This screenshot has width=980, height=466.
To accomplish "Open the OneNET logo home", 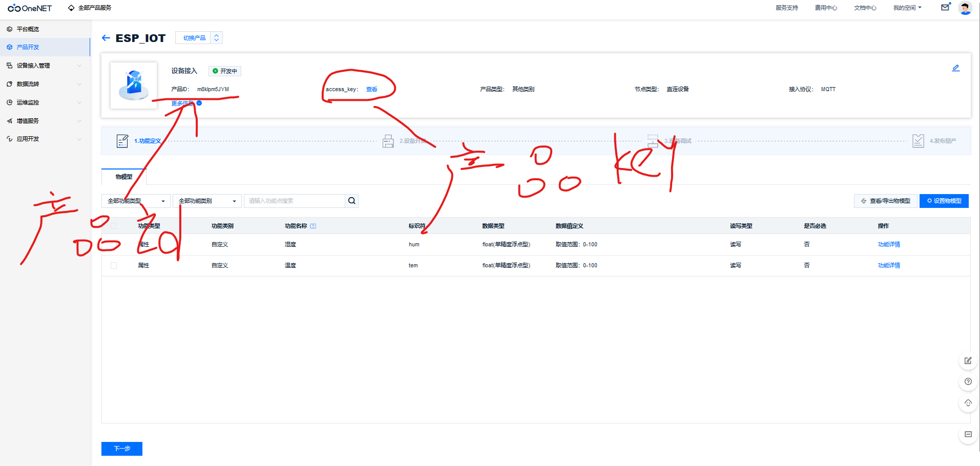I will [30, 8].
